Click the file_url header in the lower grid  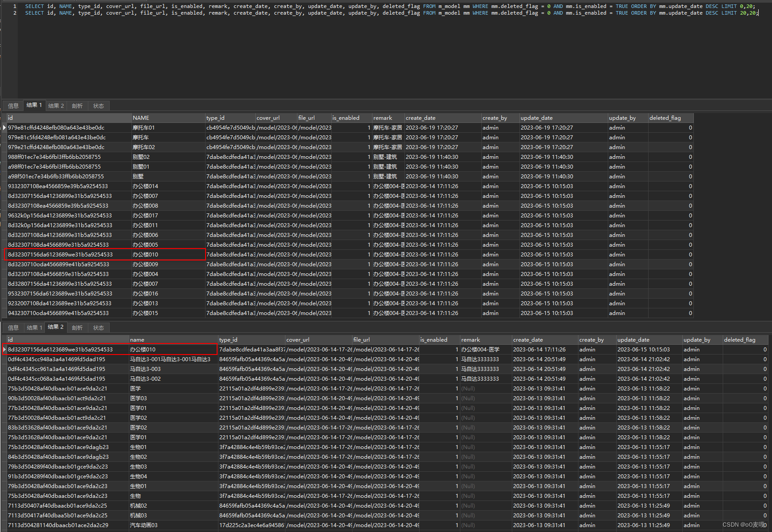pyautogui.click(x=385, y=340)
